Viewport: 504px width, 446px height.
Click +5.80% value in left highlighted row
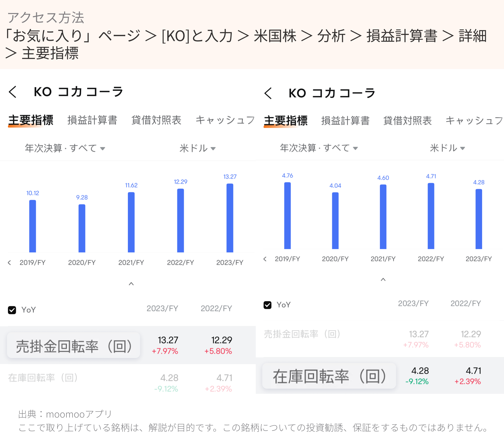pos(218,351)
